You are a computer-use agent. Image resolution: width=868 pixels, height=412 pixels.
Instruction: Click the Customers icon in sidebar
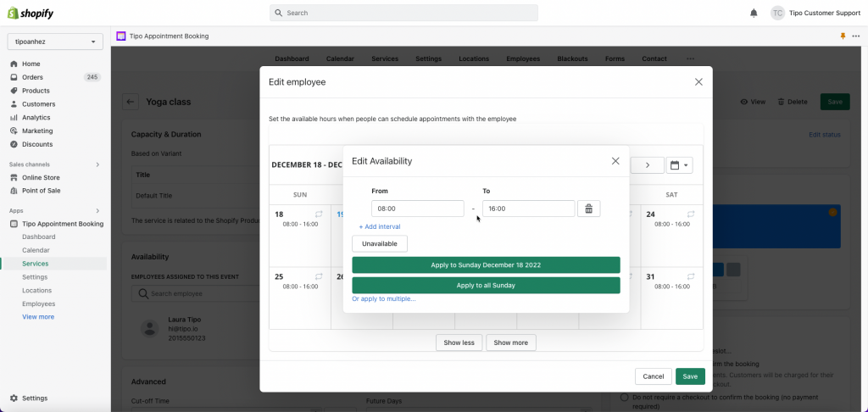[x=14, y=104]
